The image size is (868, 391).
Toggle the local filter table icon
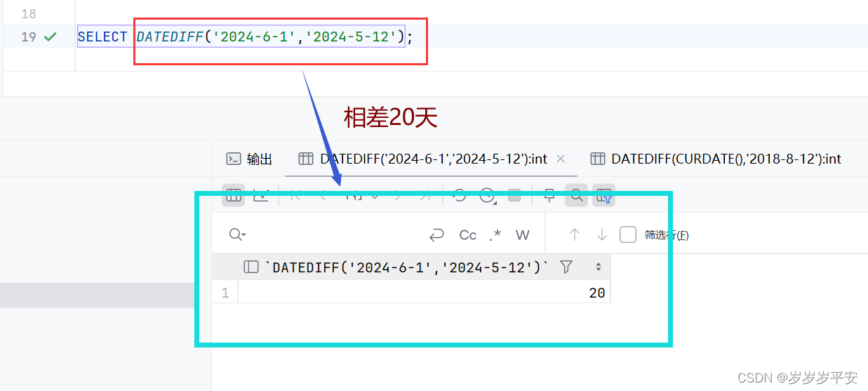coord(603,196)
